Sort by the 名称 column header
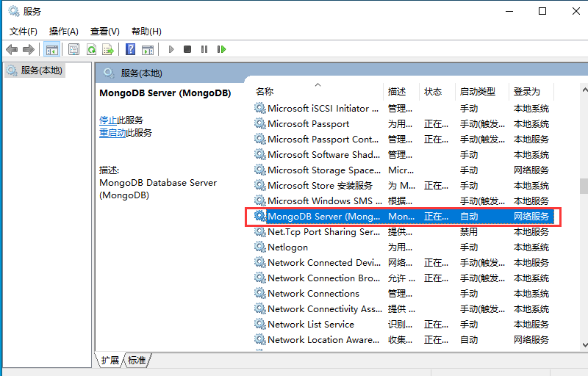 265,92
